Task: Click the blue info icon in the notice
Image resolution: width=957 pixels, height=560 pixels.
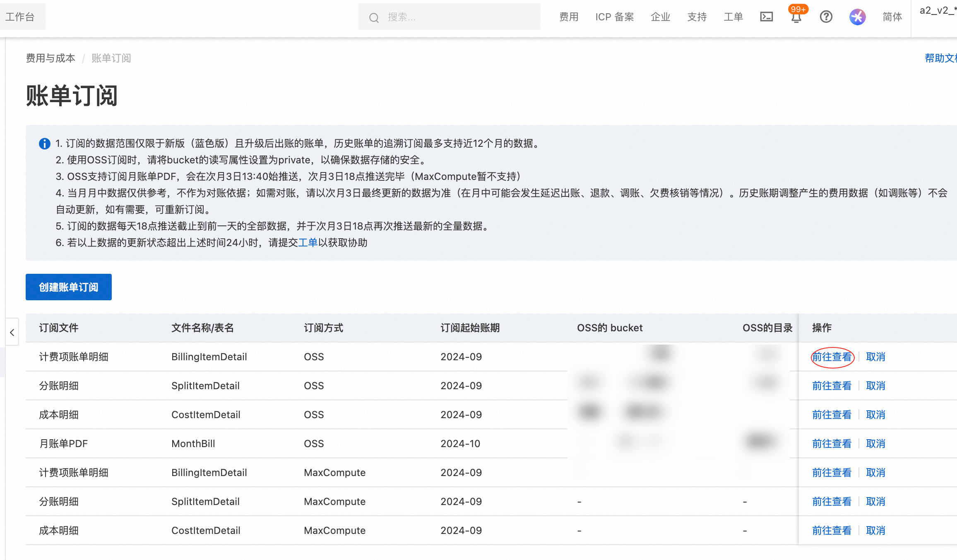Action: 44,144
